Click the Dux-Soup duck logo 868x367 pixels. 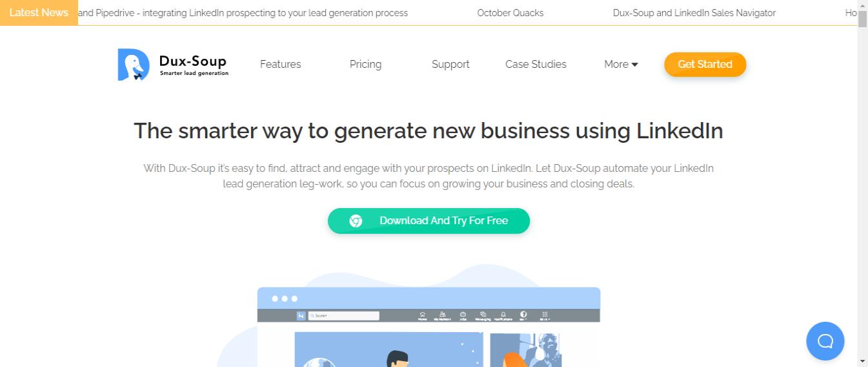click(134, 65)
